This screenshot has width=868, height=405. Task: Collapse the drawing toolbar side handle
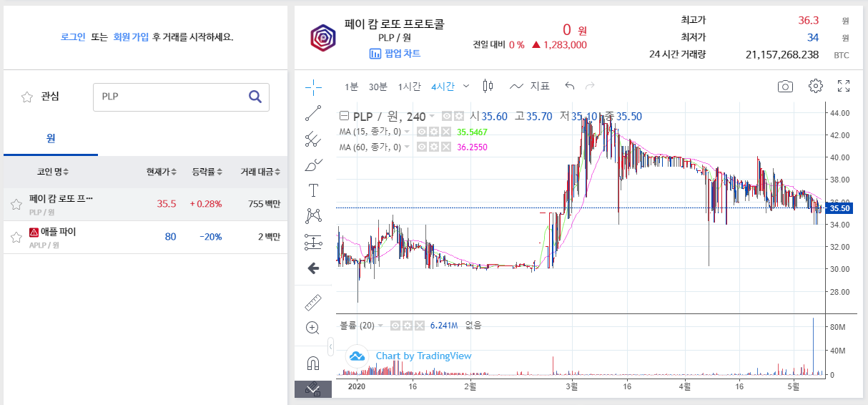(x=330, y=346)
